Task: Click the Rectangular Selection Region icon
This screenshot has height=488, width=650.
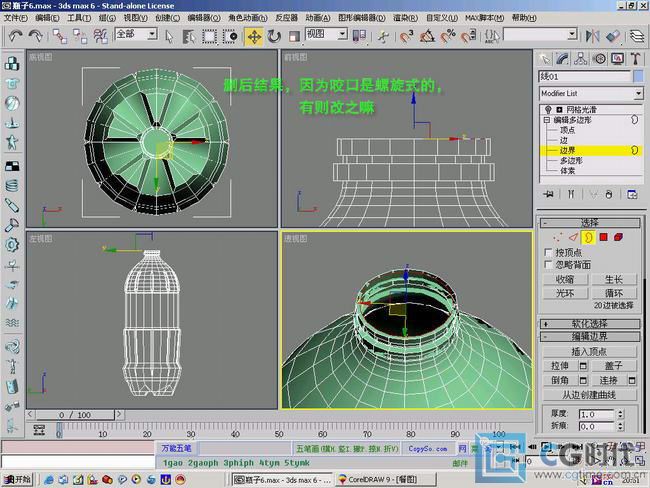Action: pyautogui.click(x=209, y=36)
